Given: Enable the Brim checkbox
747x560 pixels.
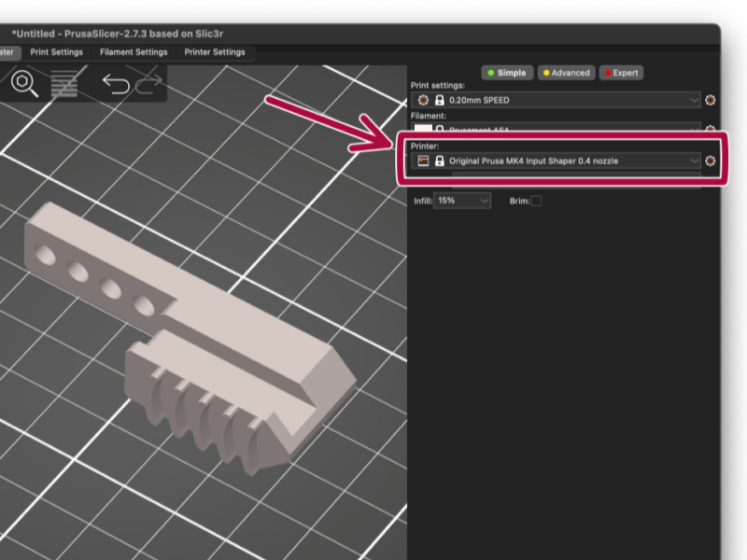Looking at the screenshot, I should click(536, 201).
